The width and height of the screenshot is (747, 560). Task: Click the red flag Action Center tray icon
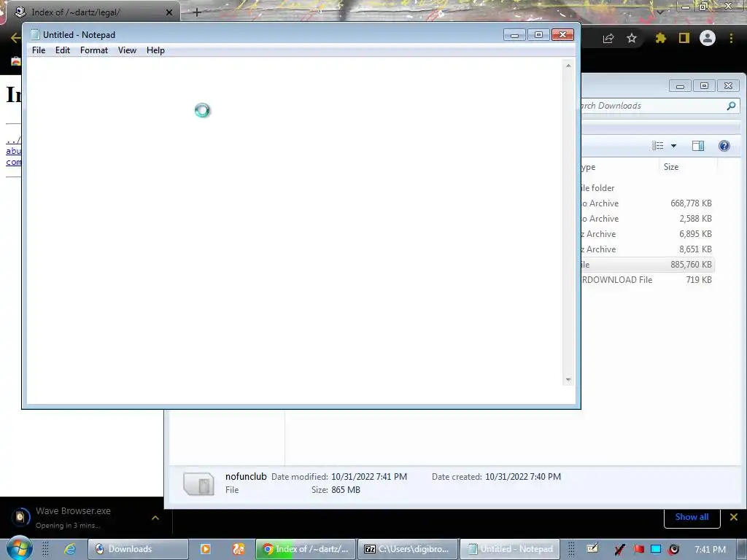tap(638, 550)
